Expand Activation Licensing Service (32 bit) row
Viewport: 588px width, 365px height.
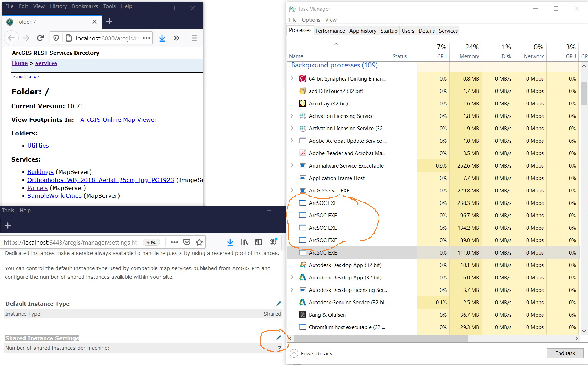[x=292, y=128]
